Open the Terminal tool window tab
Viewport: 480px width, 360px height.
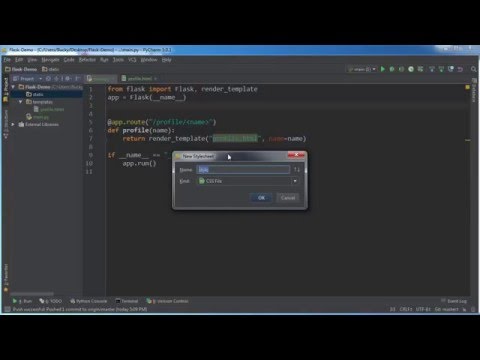127,301
